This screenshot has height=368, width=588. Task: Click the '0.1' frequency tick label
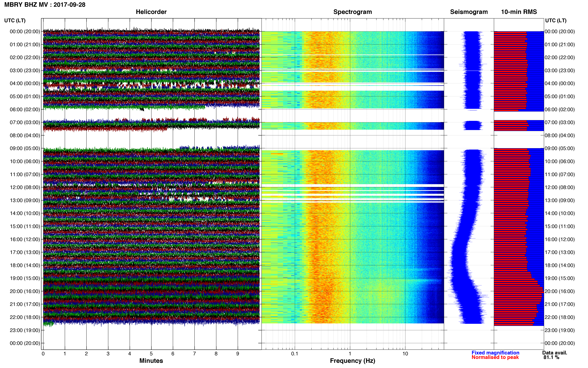295,354
